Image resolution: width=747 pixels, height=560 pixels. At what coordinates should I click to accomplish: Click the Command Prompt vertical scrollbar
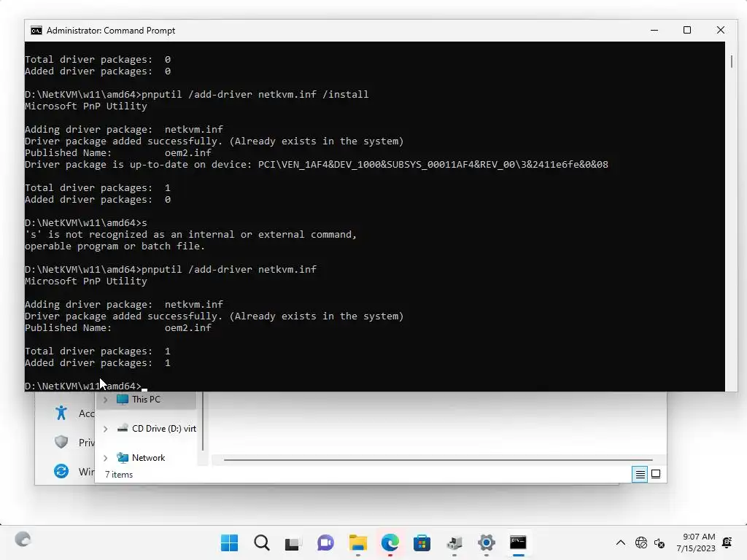point(731,62)
